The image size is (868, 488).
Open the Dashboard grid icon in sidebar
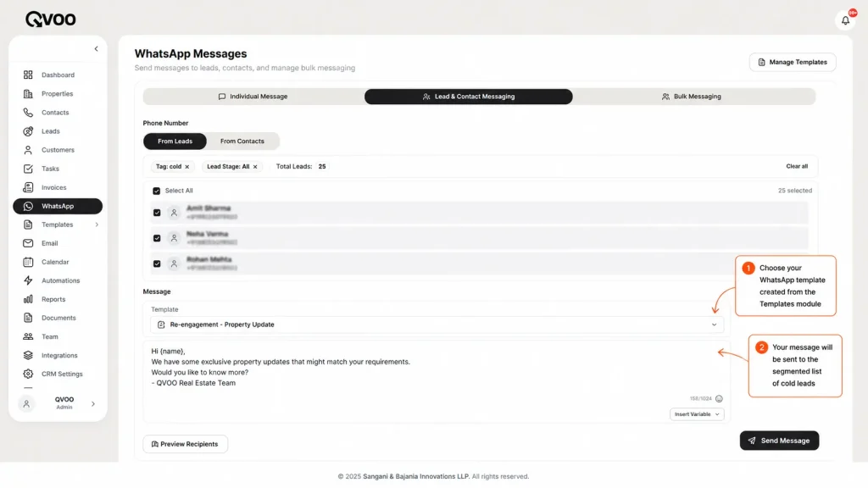[28, 75]
